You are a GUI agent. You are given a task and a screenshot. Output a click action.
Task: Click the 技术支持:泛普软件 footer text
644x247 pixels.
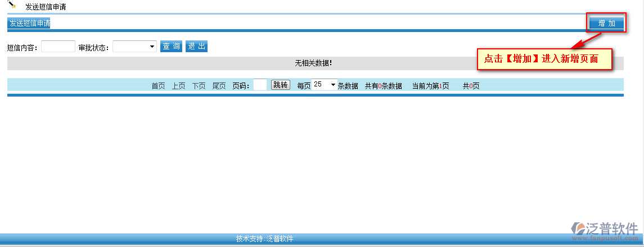coord(264,239)
